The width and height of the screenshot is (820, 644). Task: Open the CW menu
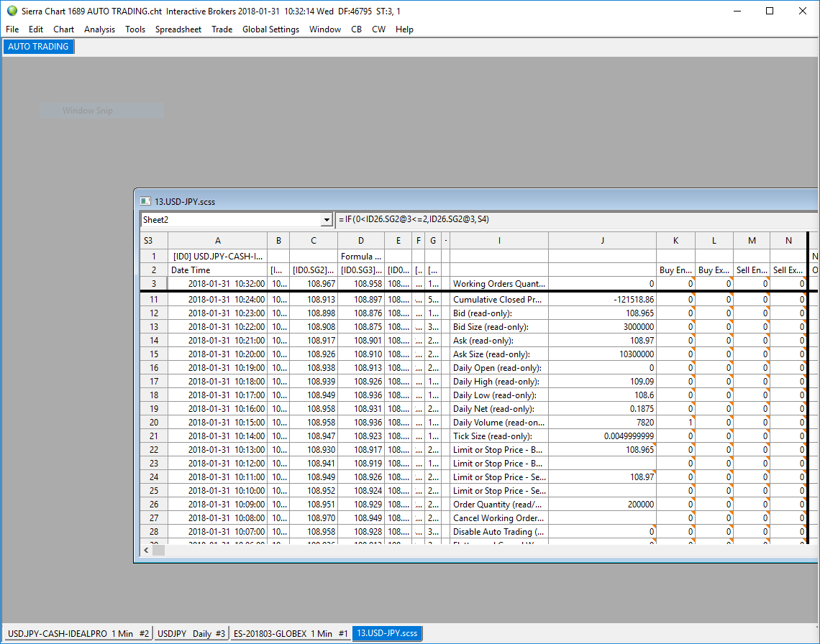378,29
